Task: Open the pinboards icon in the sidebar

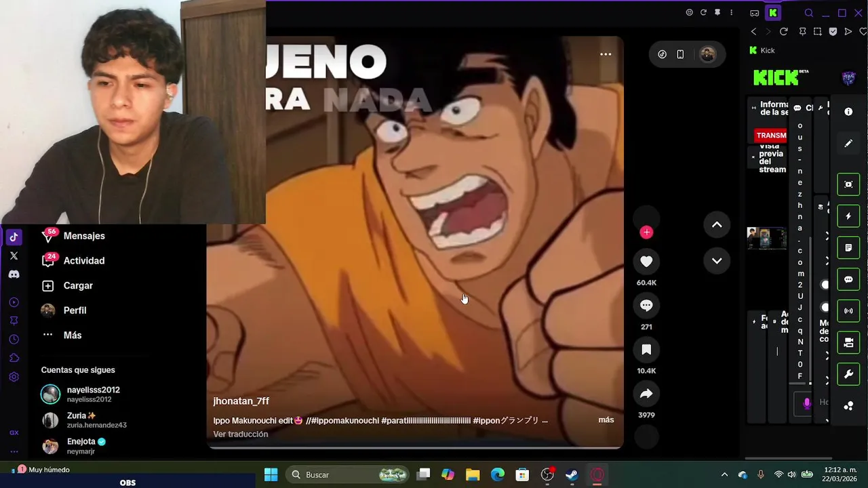Action: point(14,321)
